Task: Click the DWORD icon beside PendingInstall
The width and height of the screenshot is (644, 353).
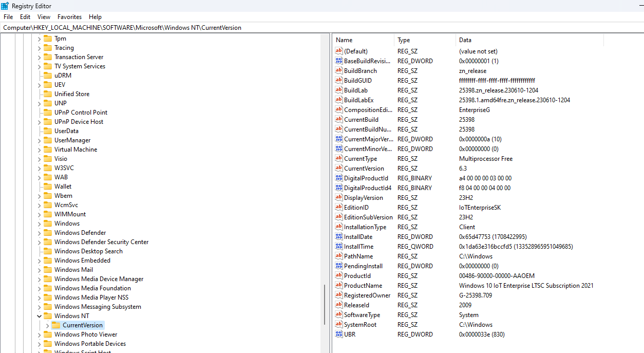Action: [x=338, y=266]
